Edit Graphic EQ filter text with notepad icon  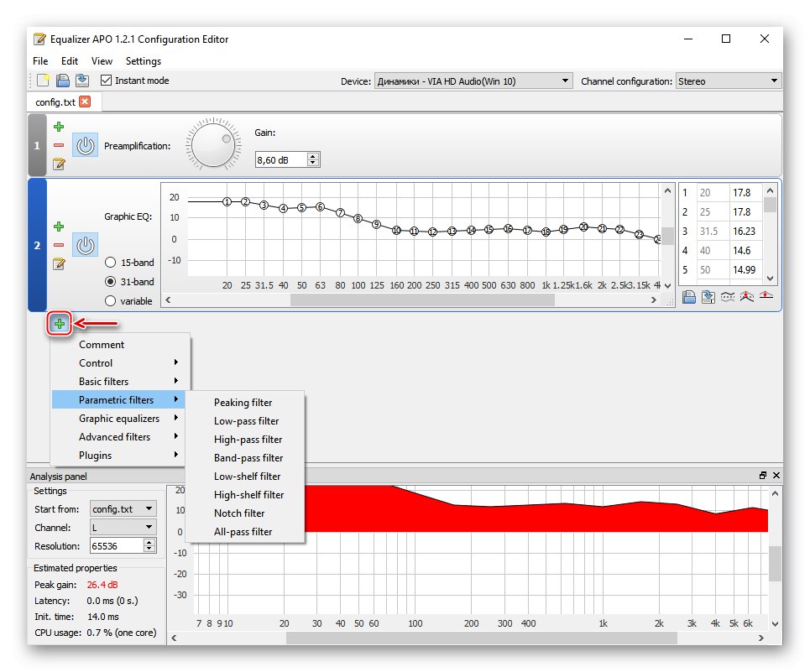[x=59, y=263]
